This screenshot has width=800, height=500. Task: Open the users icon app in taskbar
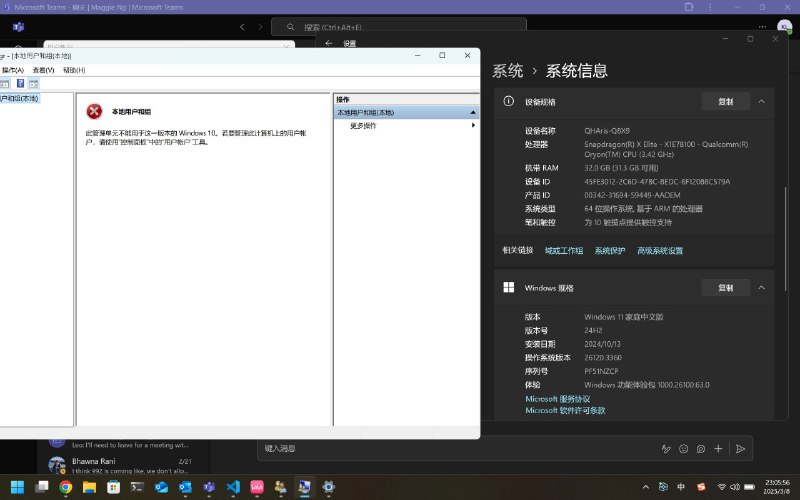[x=281, y=487]
